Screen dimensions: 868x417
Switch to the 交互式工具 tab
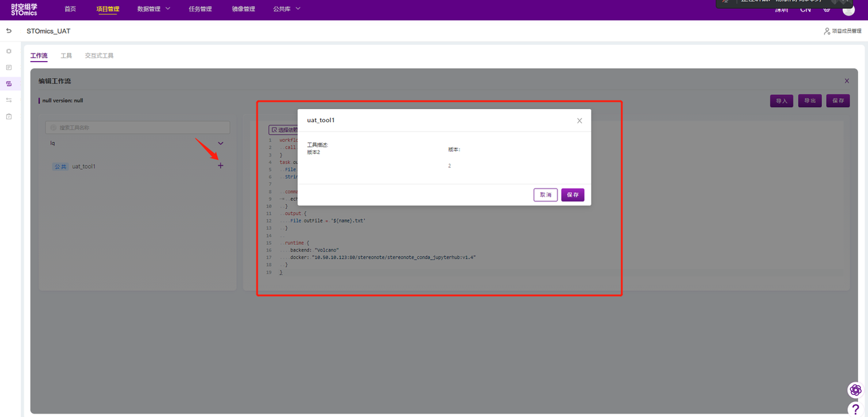[99, 56]
